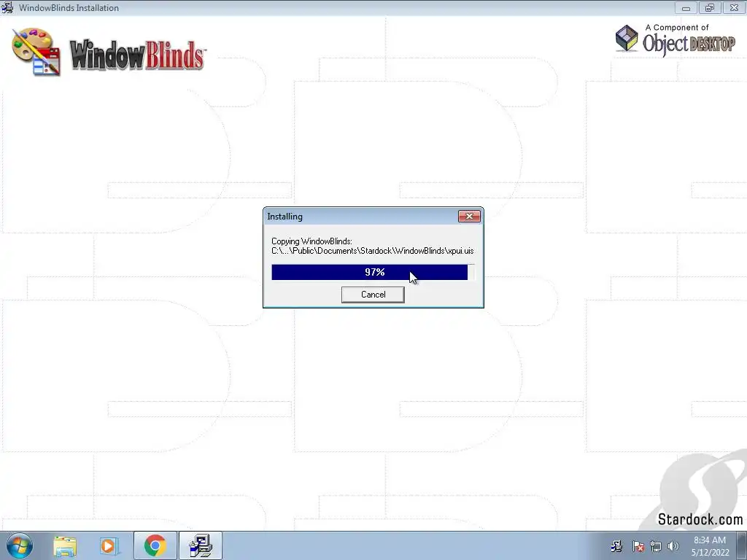Open Google Chrome from the taskbar
This screenshot has height=560, width=747.
coord(155,545)
